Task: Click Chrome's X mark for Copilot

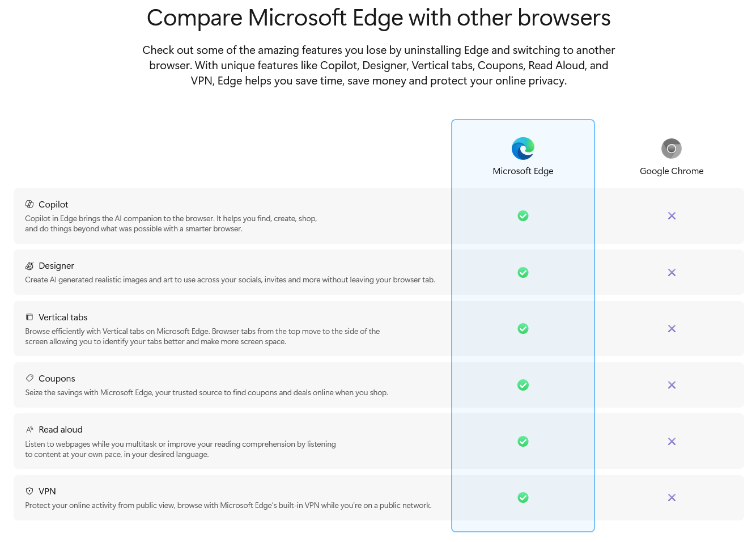Action: pos(672,216)
